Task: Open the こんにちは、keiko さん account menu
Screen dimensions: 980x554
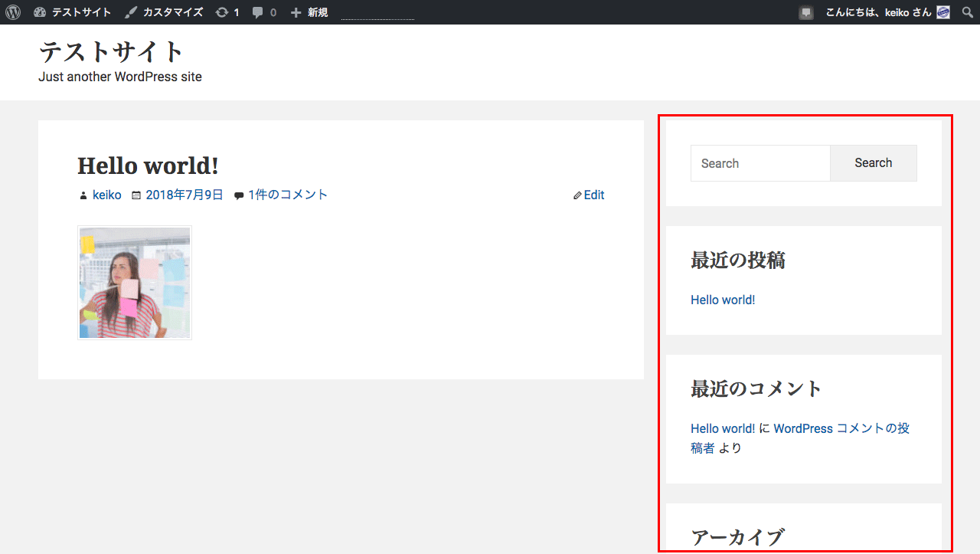Action: [877, 12]
